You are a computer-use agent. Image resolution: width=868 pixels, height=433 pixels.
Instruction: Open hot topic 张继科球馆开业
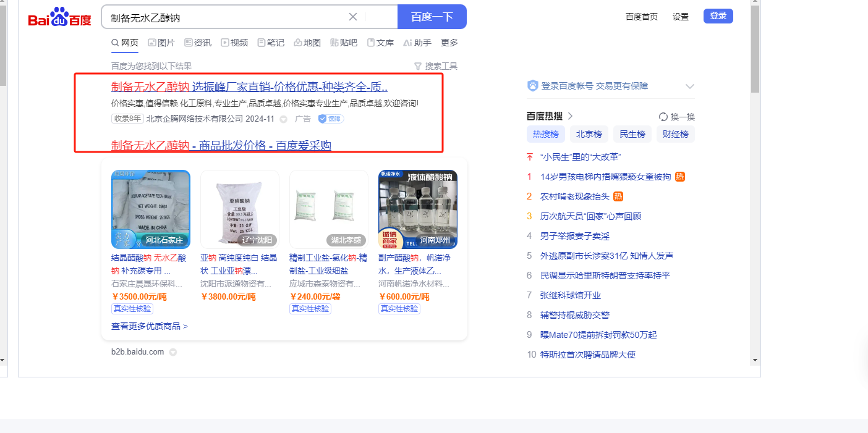(571, 295)
